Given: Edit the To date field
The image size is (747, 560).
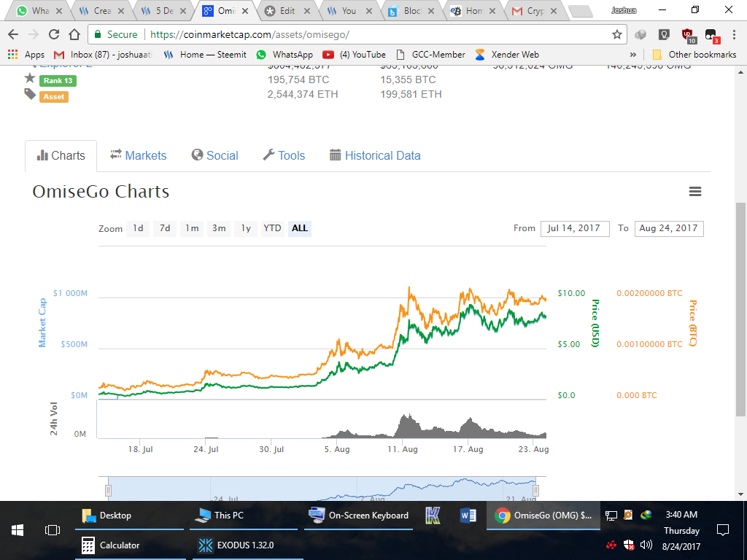Looking at the screenshot, I should click(x=669, y=228).
